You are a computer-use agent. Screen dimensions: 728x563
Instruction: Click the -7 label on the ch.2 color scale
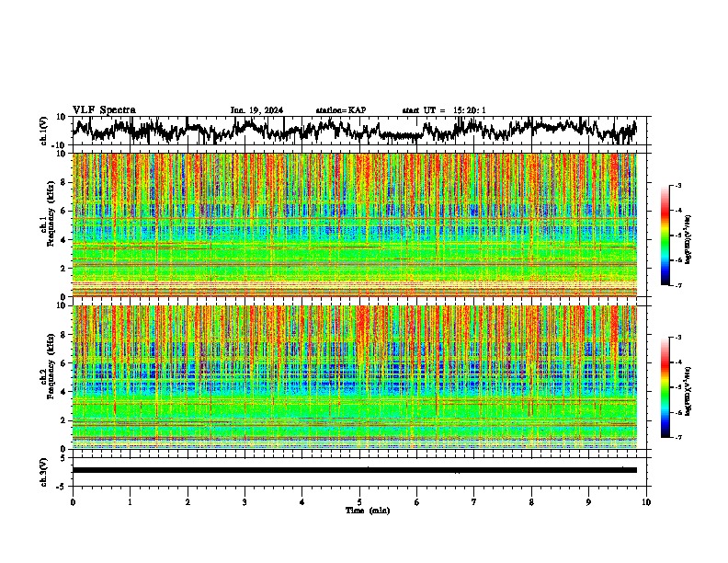pyautogui.click(x=678, y=437)
